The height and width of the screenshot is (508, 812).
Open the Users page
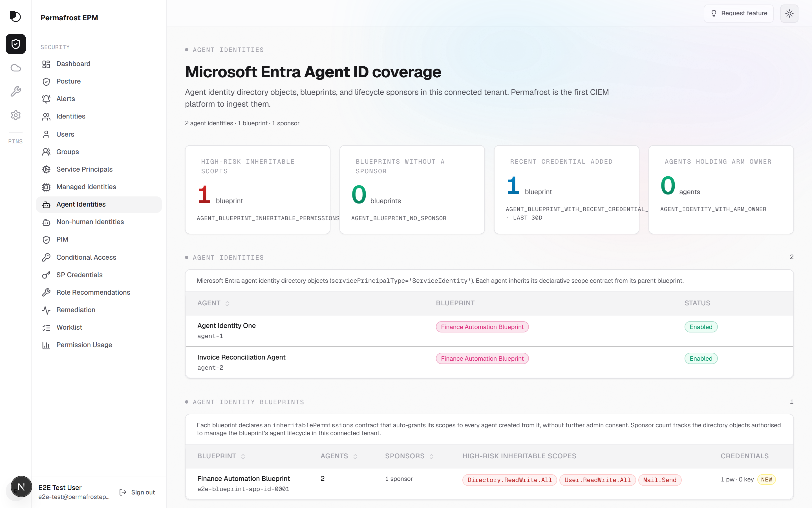(x=99, y=134)
